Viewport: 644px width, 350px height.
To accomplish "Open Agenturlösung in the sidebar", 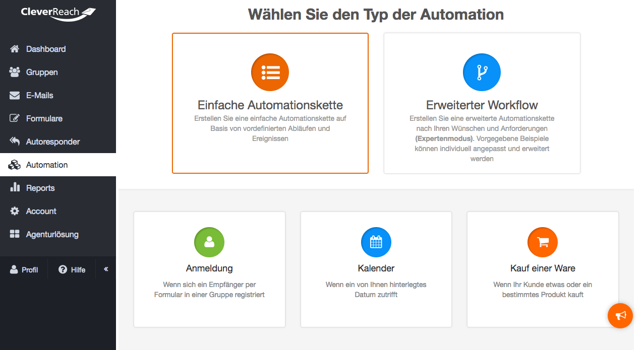I will pyautogui.click(x=58, y=234).
